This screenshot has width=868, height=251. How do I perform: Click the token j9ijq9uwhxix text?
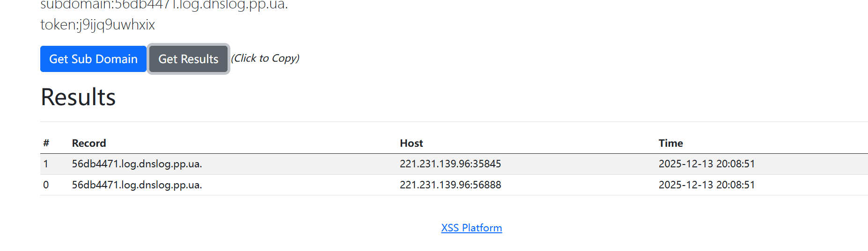(97, 25)
